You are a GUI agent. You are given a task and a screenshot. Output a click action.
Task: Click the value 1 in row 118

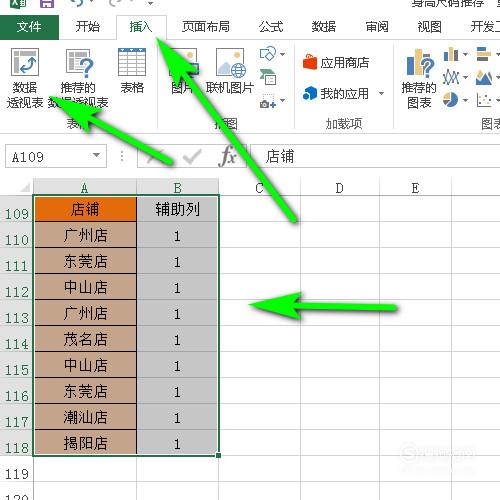coord(178,443)
